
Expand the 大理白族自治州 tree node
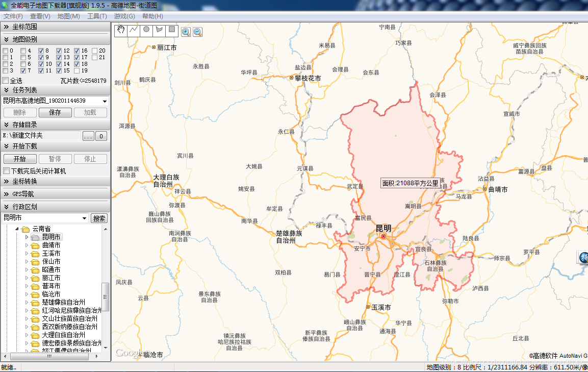(x=27, y=335)
